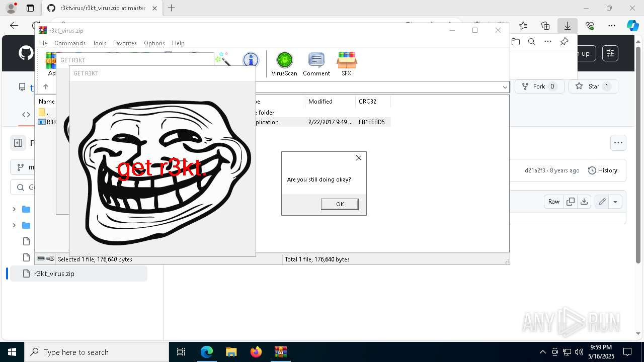Click the Wizard wand icon in WinRAR toolbar
The width and height of the screenshot is (644, 362).
click(223, 59)
